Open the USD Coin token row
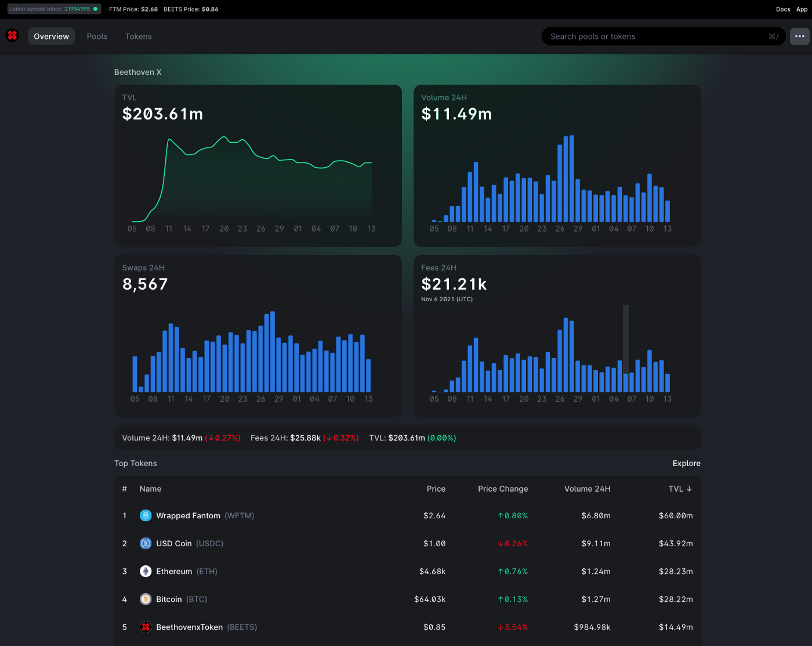 tap(407, 543)
